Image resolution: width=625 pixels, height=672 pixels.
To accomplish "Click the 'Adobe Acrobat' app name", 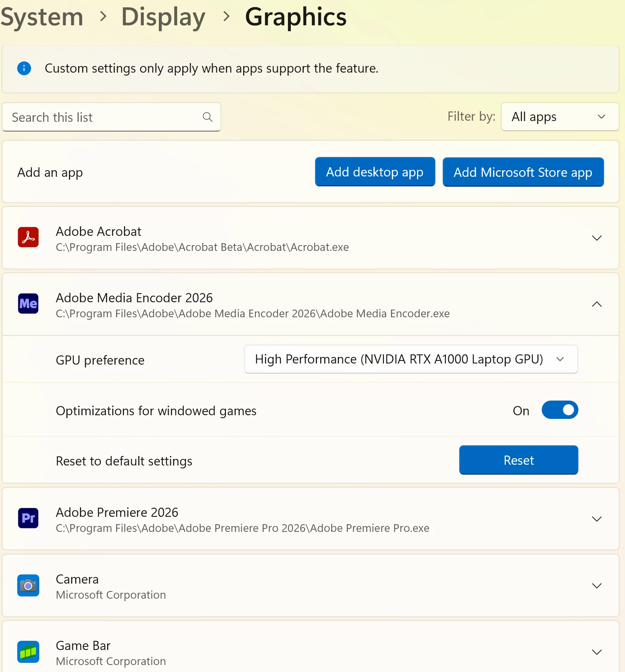I will pyautogui.click(x=98, y=231).
